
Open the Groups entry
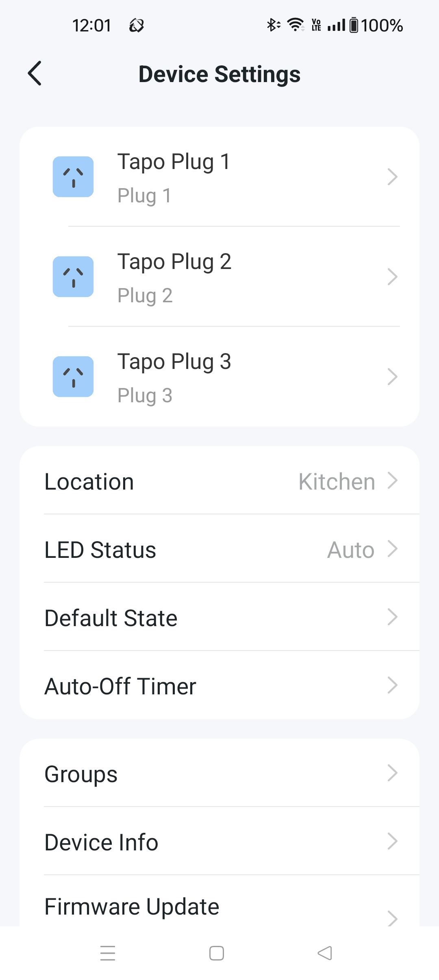219,774
